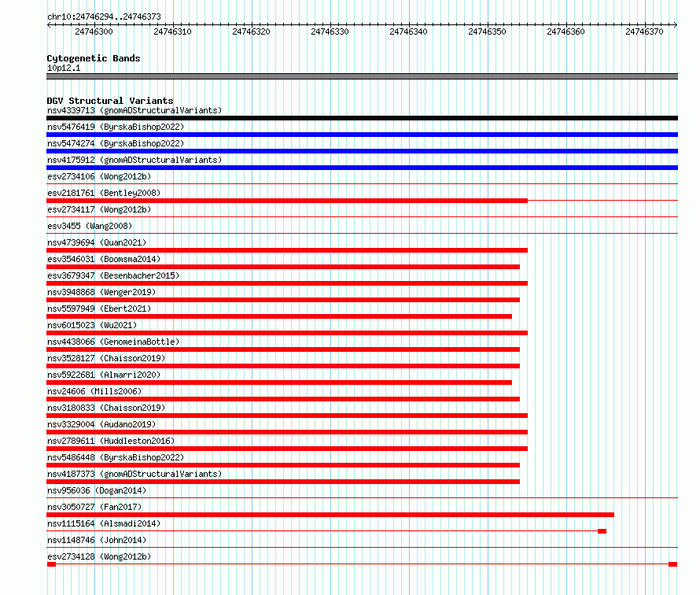Click the Cytogenetic Bands track title
The width and height of the screenshot is (700, 595).
click(x=94, y=58)
